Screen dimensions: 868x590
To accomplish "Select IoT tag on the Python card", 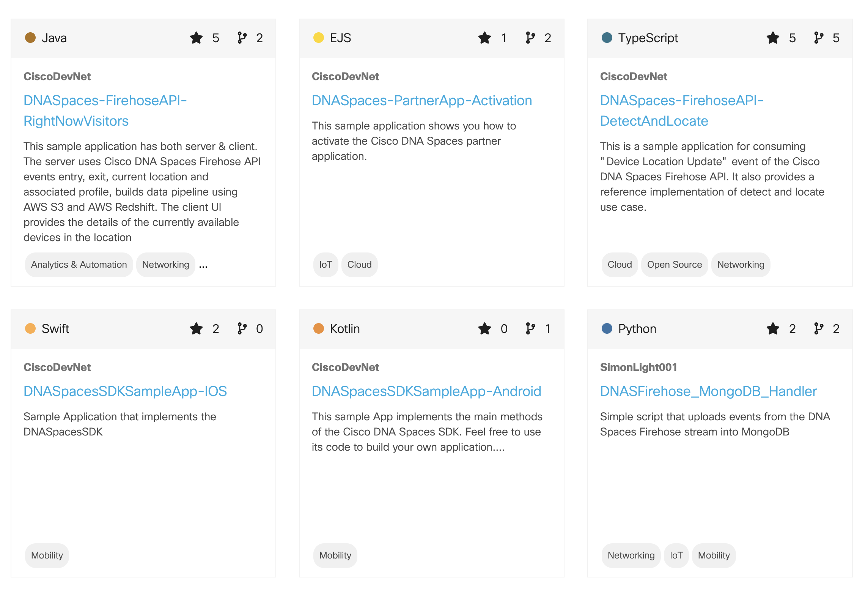I will point(676,555).
